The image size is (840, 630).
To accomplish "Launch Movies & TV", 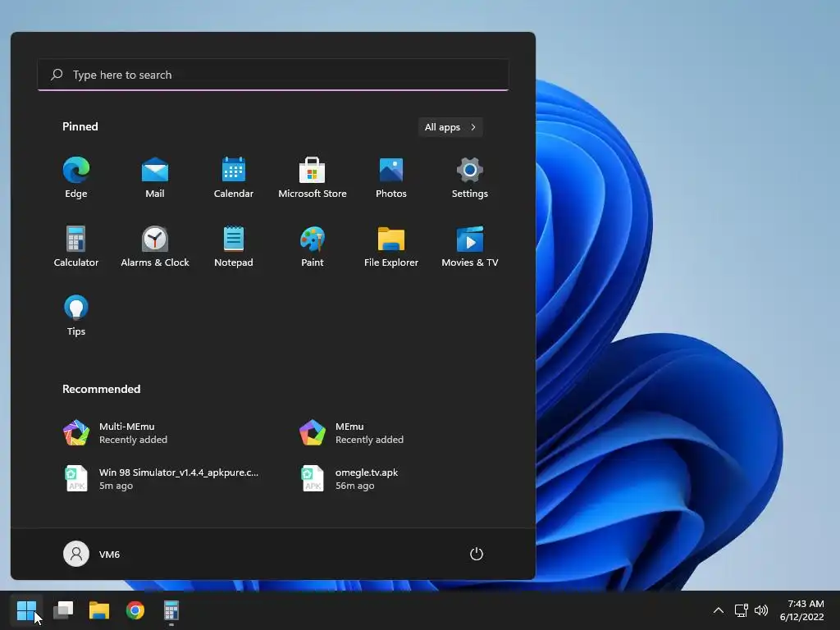I will 470,246.
